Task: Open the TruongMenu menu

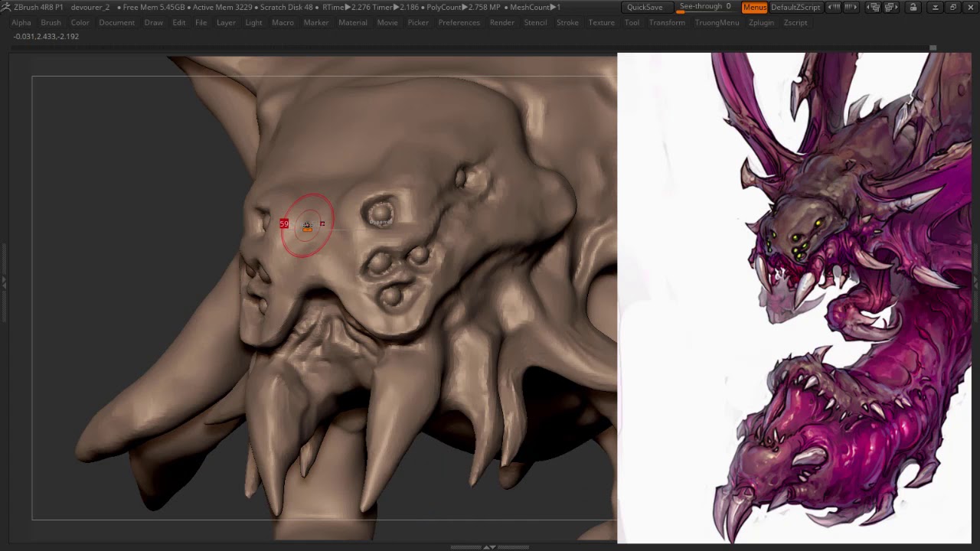Action: (717, 22)
